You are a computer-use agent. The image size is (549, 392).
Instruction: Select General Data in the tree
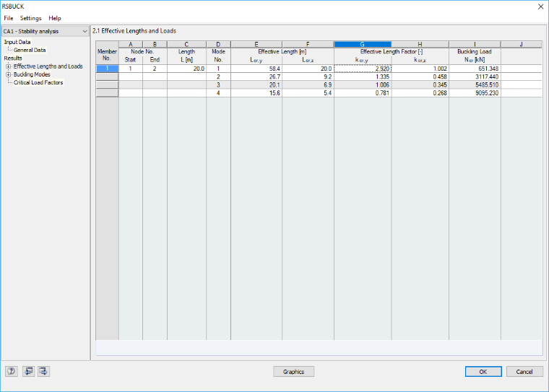(x=30, y=50)
